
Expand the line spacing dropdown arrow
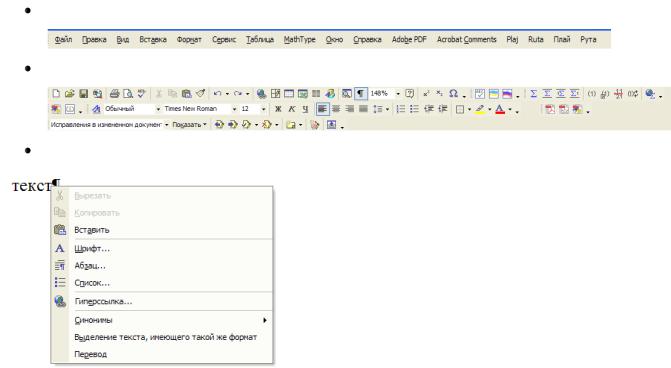[387, 109]
